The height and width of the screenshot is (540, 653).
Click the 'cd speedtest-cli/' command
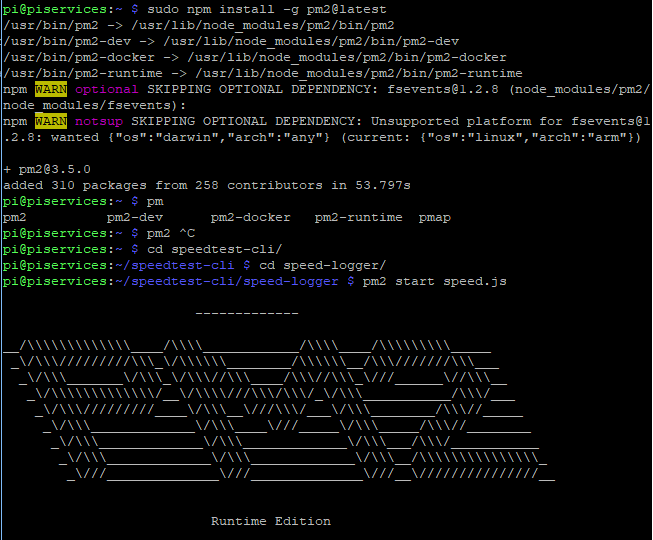pos(214,249)
